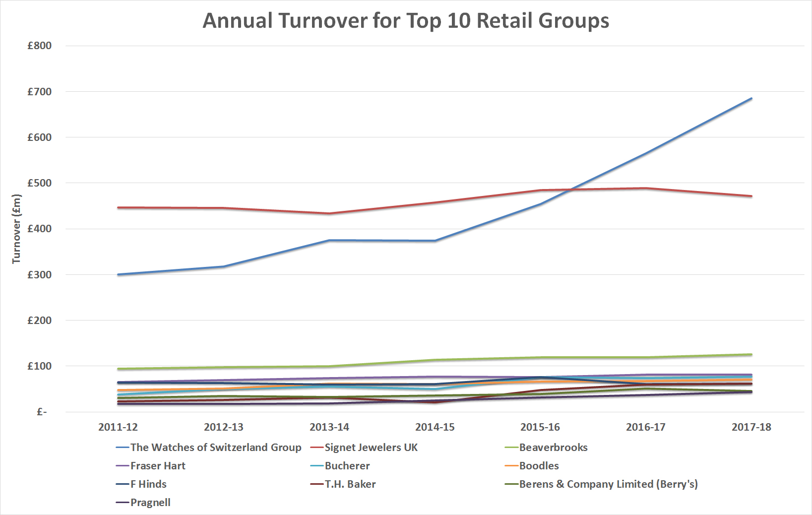This screenshot has width=812, height=515.
Task: Select the £400 axis label
Action: (40, 229)
